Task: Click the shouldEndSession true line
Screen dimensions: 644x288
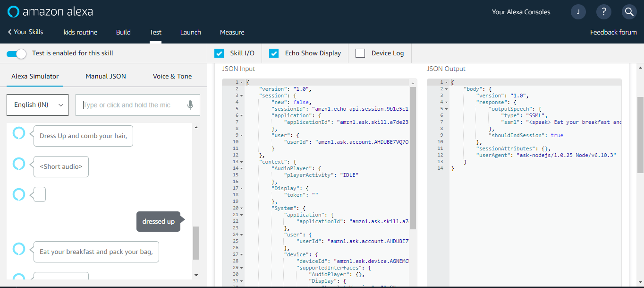Action: [526, 135]
